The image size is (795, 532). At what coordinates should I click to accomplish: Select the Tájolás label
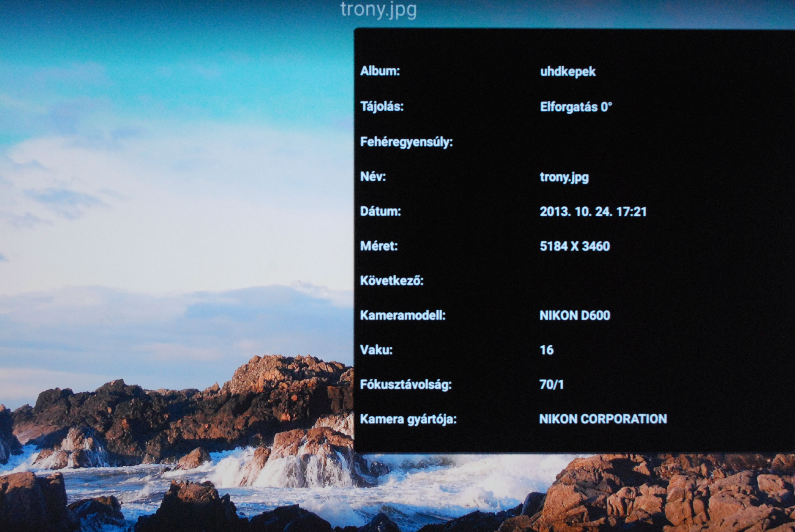(382, 107)
